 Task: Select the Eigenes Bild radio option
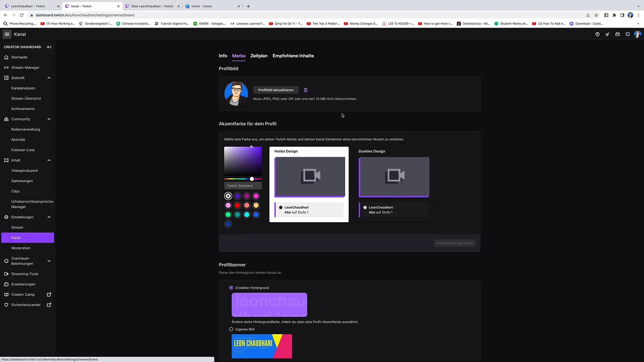click(231, 329)
